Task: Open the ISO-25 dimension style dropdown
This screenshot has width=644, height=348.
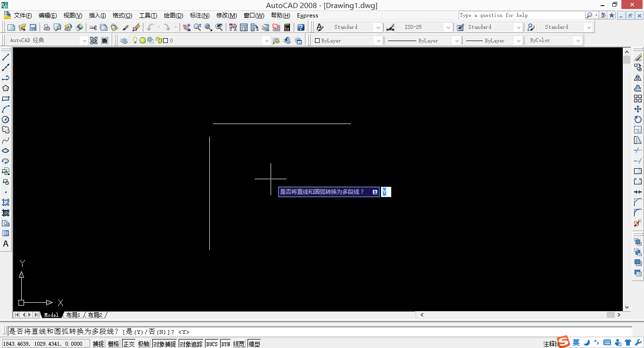Action: 448,27
